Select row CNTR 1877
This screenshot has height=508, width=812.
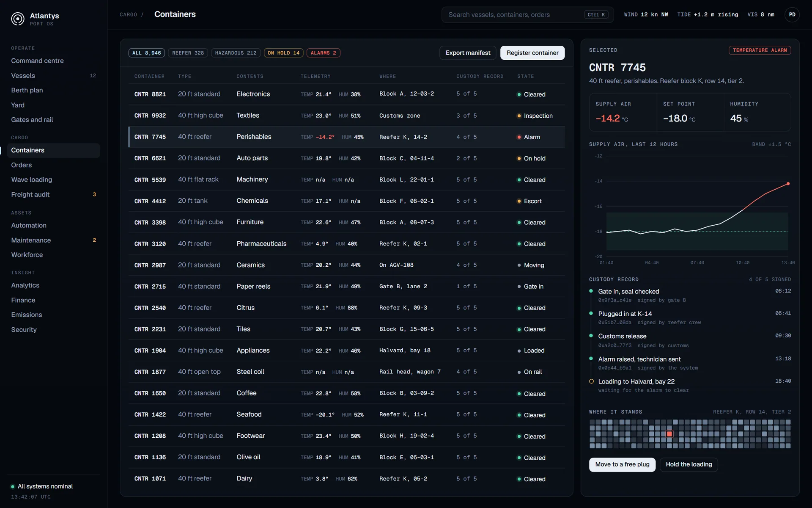point(346,372)
